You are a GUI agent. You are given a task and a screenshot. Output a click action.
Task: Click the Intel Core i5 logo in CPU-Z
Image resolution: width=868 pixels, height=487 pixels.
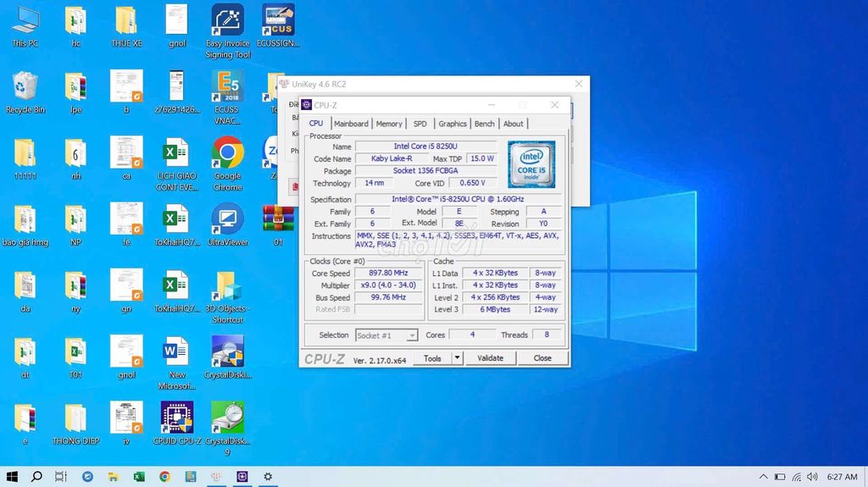(x=531, y=163)
